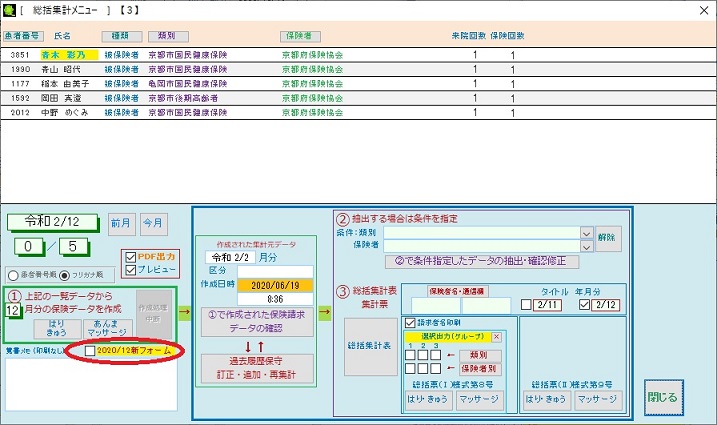Create あんま マッサージ insurance data in step ①
Viewport: 717px width, 425px height.
click(x=107, y=328)
